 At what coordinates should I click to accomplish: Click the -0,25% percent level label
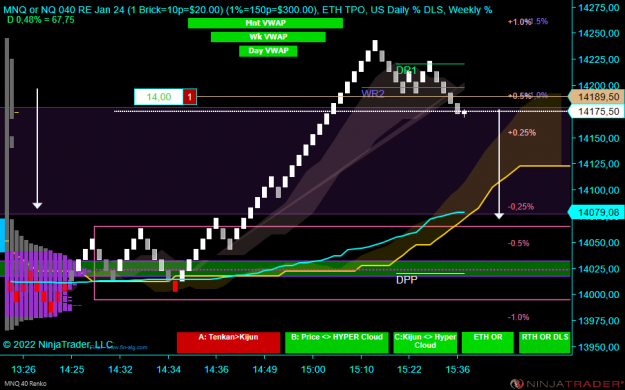click(521, 207)
